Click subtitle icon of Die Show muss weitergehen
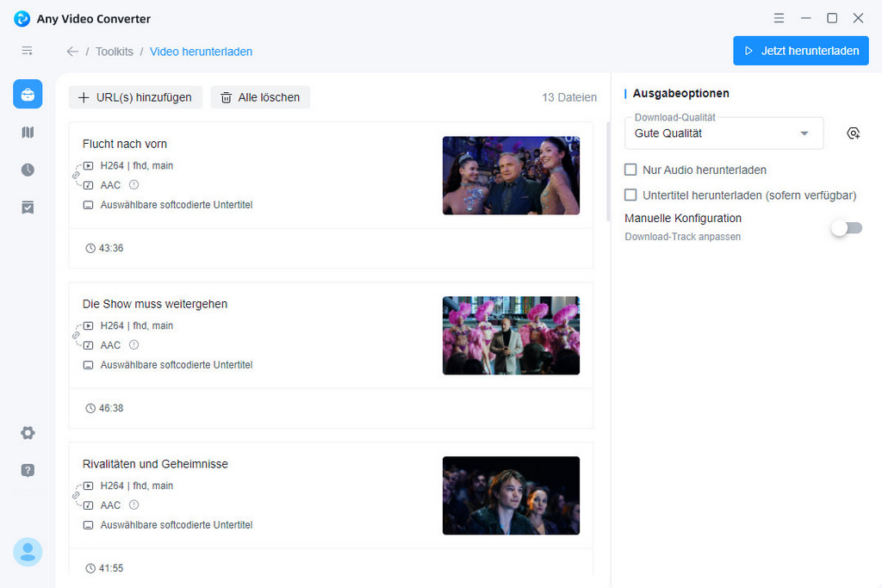Viewport: 882px width, 588px height. (89, 365)
